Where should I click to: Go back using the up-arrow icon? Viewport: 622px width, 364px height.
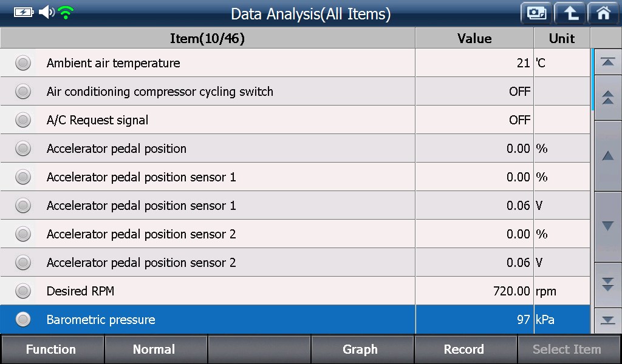(570, 13)
